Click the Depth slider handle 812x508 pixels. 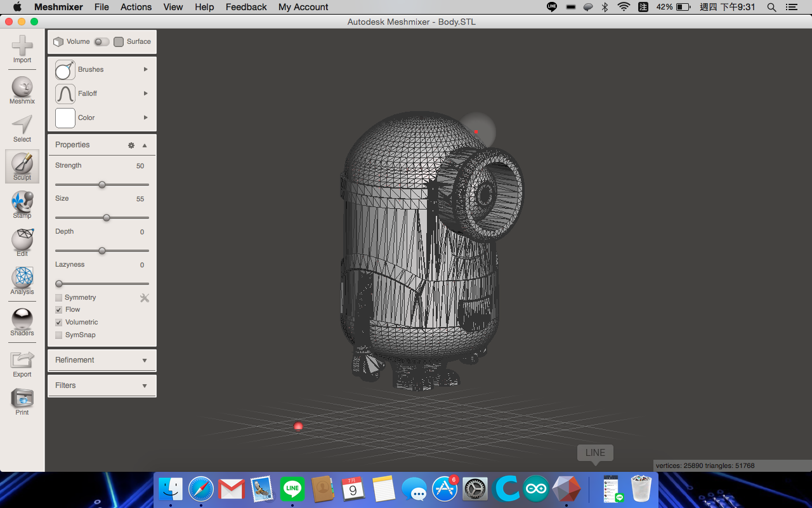pos(102,251)
